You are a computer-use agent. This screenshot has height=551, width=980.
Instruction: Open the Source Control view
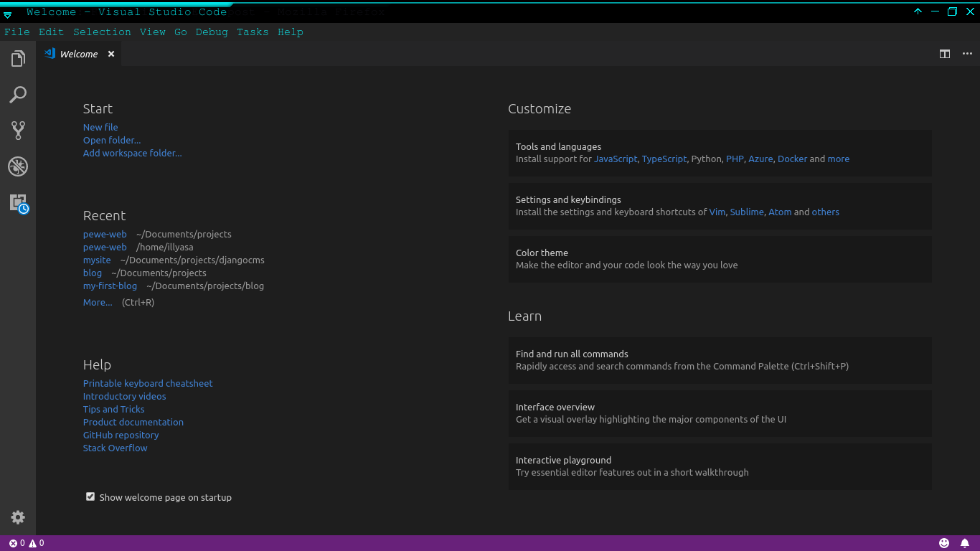point(18,130)
